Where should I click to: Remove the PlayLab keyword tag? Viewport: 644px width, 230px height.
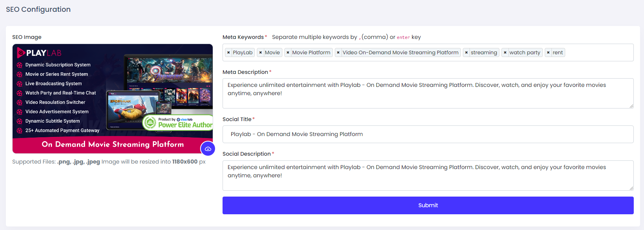(228, 53)
